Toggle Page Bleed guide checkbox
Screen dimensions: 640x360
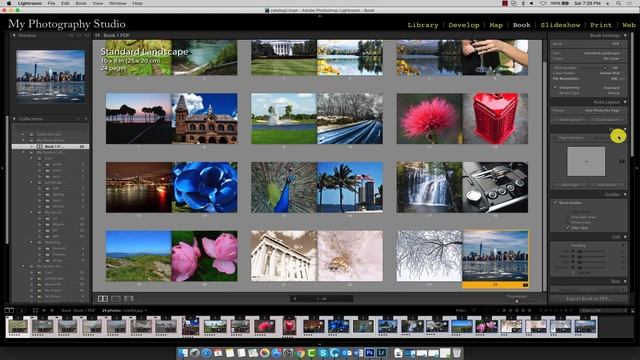[x=567, y=212]
